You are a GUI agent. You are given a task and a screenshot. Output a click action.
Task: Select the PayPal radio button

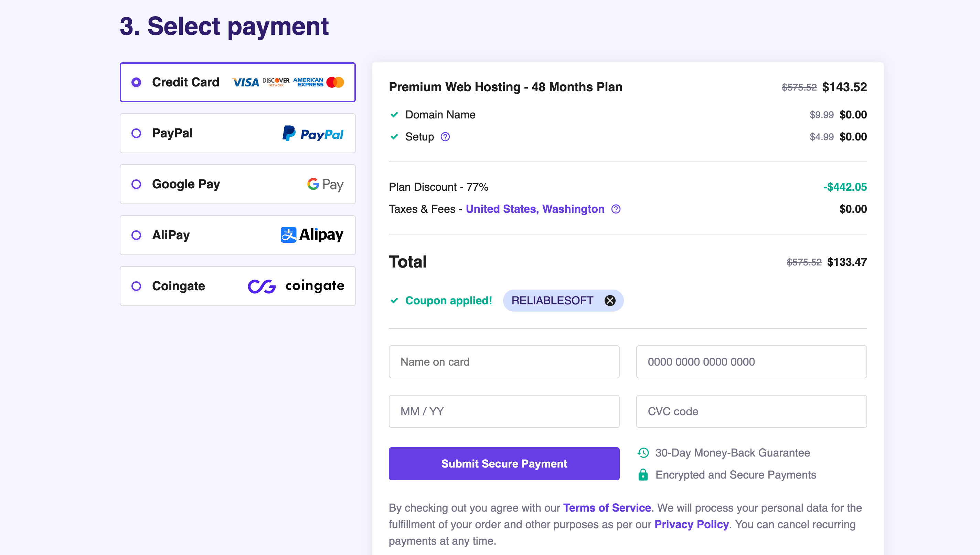click(x=136, y=134)
